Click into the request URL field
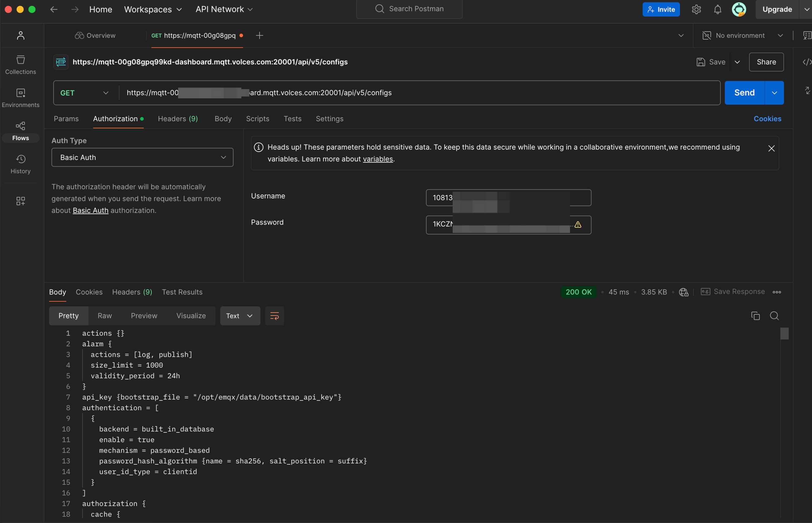Screen dimensions: 812x523 coord(420,93)
